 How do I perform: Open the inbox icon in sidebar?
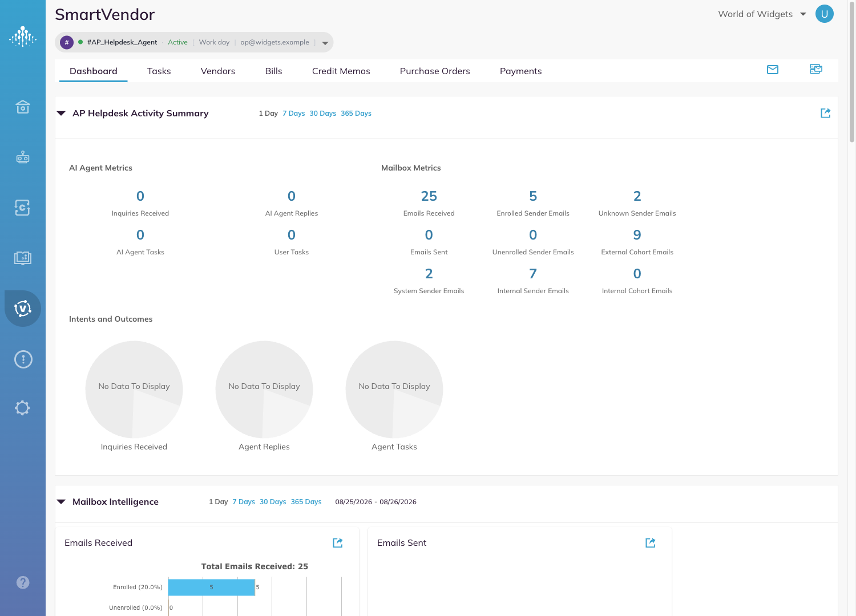click(23, 107)
